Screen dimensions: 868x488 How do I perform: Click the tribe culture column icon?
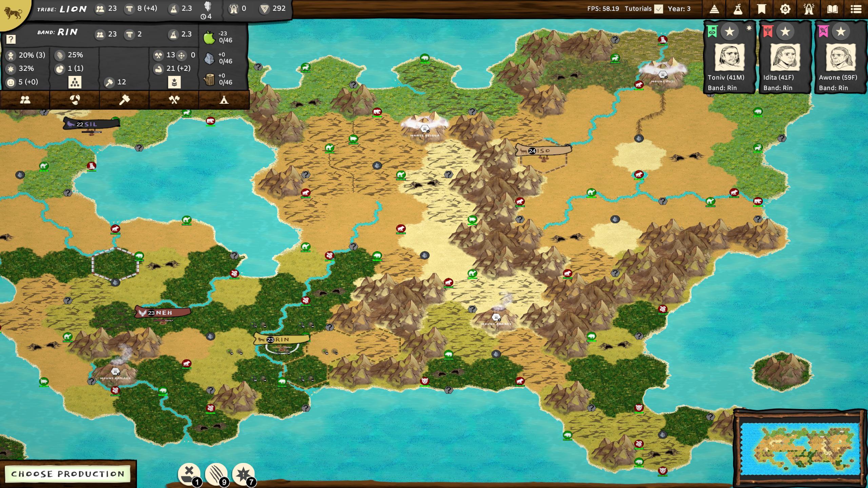pos(129,9)
